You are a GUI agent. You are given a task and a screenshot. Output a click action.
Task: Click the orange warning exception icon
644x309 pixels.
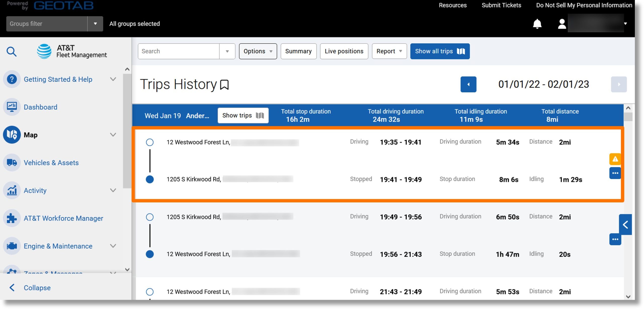point(615,159)
